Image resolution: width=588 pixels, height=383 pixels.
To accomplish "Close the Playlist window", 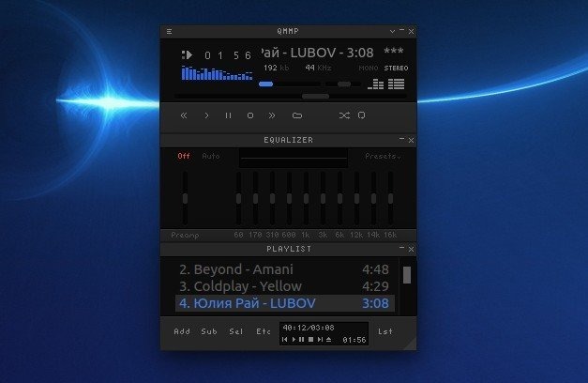I will (x=411, y=249).
